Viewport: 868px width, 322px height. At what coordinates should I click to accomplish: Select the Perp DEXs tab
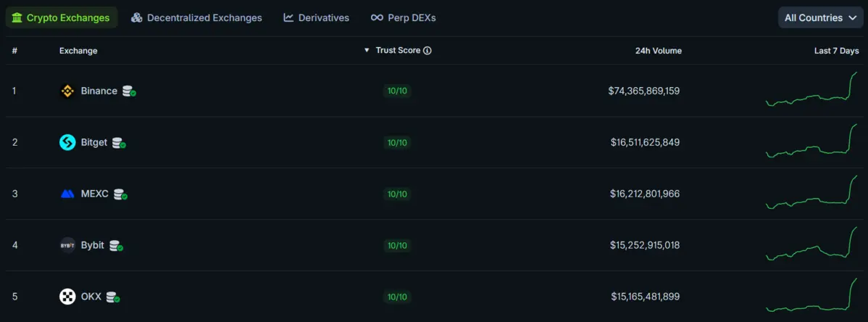coord(403,18)
